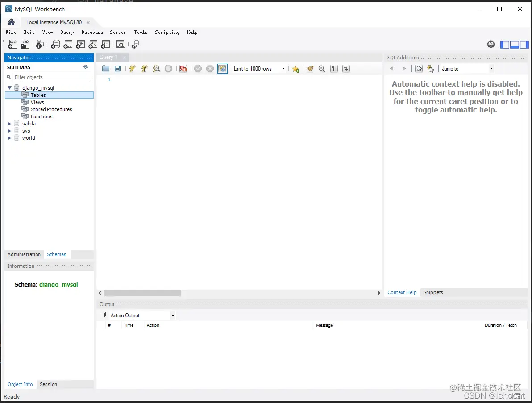Open preferences gear icon at top right
532x403 pixels.
pos(490,44)
